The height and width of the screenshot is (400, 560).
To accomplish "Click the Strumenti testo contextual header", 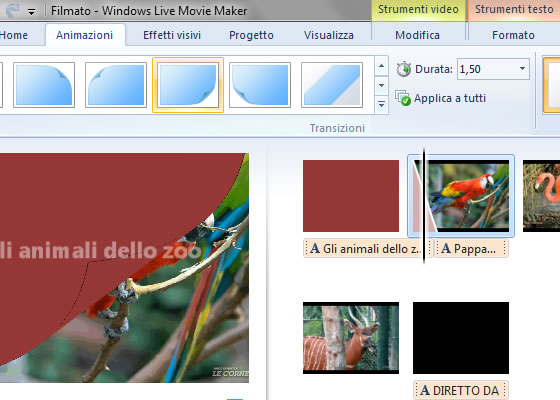I will point(514,10).
